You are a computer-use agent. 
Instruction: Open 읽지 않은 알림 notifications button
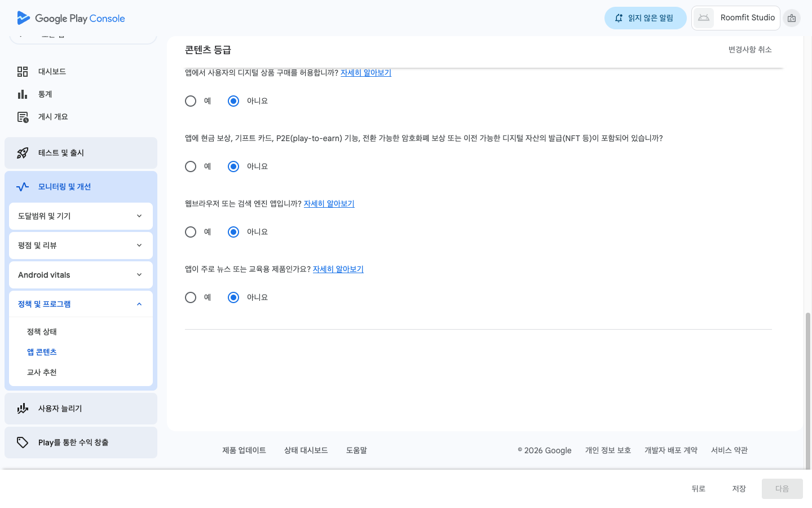tap(645, 18)
